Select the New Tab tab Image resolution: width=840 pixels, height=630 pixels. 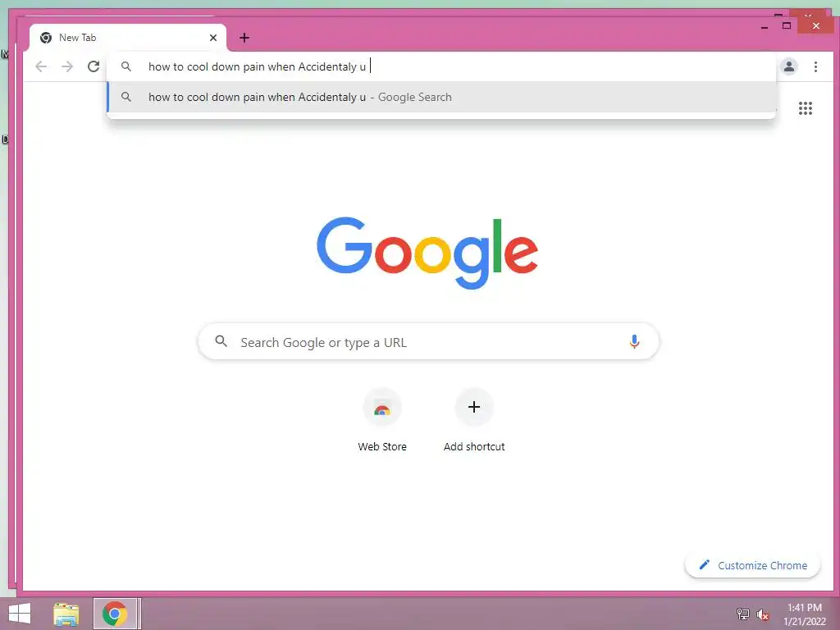[x=128, y=38]
